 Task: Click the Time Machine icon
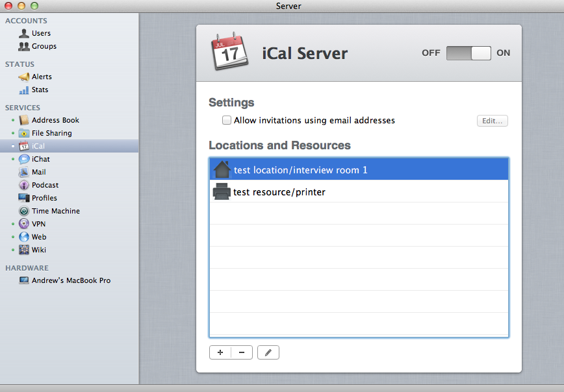point(24,211)
